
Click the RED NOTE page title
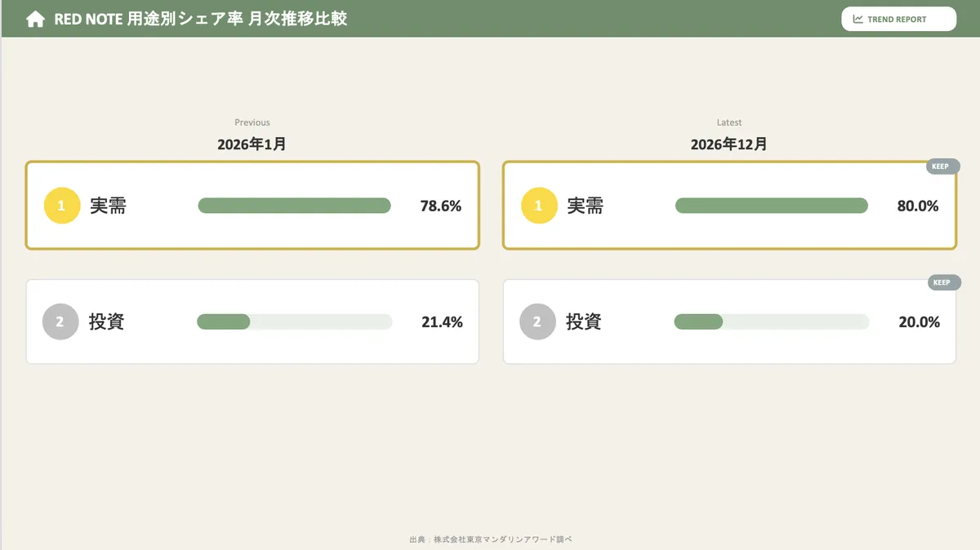tap(200, 19)
